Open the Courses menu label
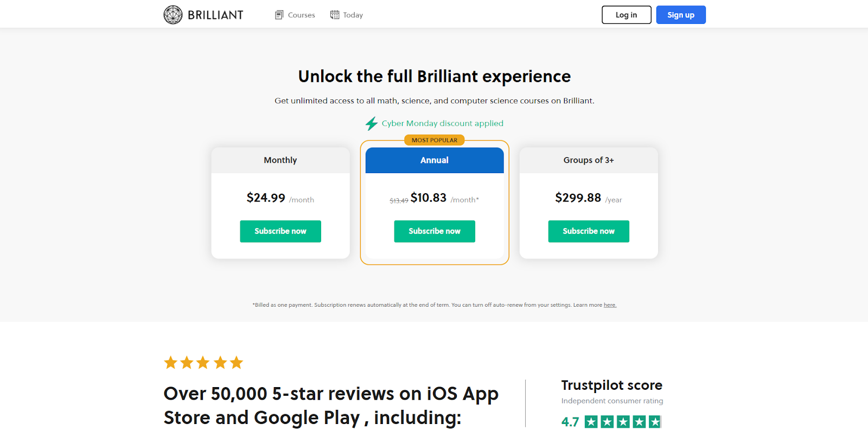868x443 pixels. tap(301, 15)
